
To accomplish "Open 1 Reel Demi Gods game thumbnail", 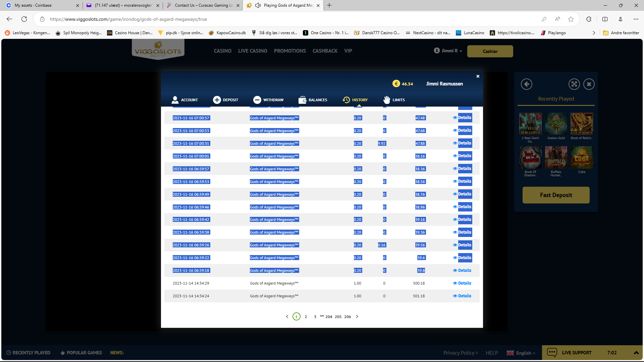I will [530, 124].
